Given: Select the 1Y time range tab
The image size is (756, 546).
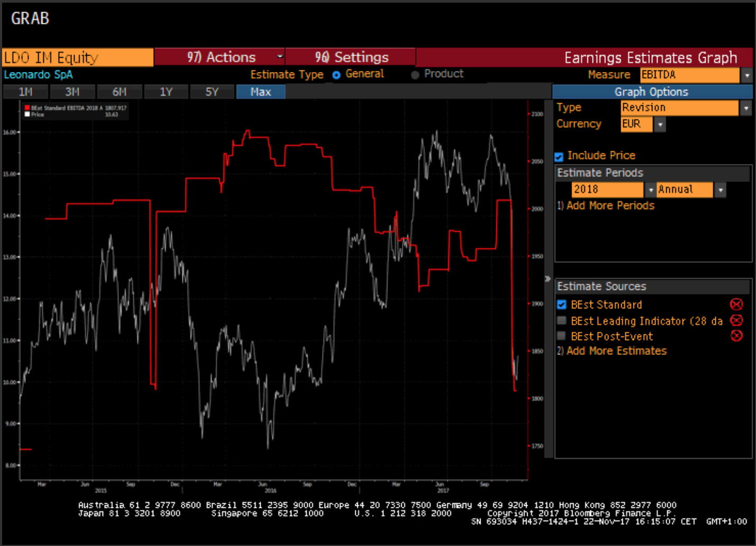Looking at the screenshot, I should [166, 92].
